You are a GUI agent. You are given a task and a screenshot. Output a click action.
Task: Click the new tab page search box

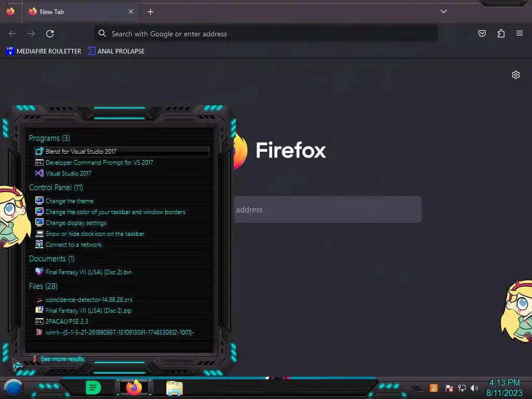coord(327,209)
